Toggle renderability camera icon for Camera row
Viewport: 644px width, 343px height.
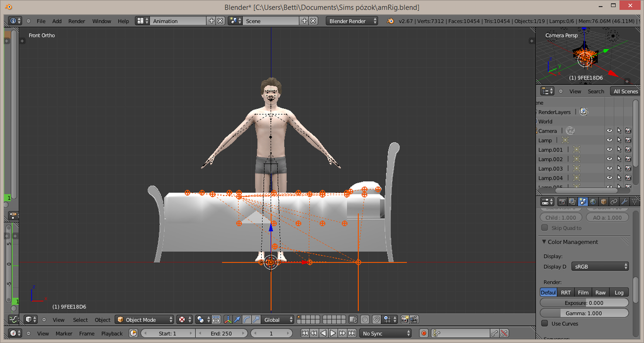628,131
